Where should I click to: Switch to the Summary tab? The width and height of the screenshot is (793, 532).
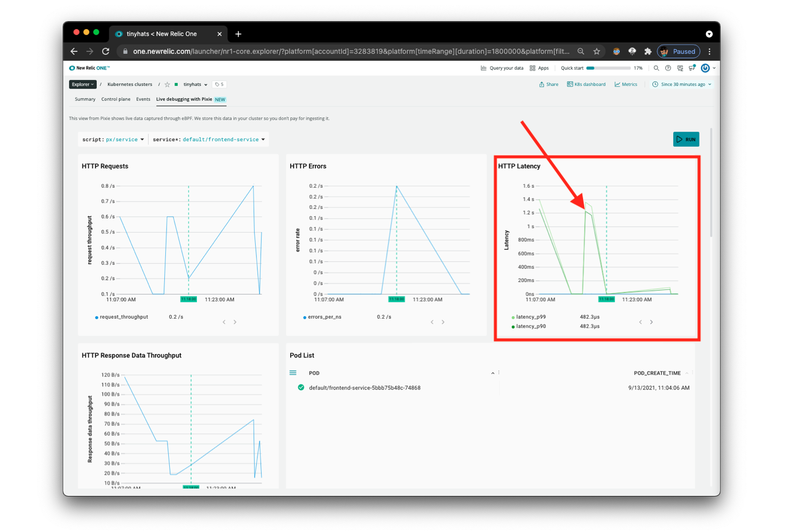click(x=85, y=100)
